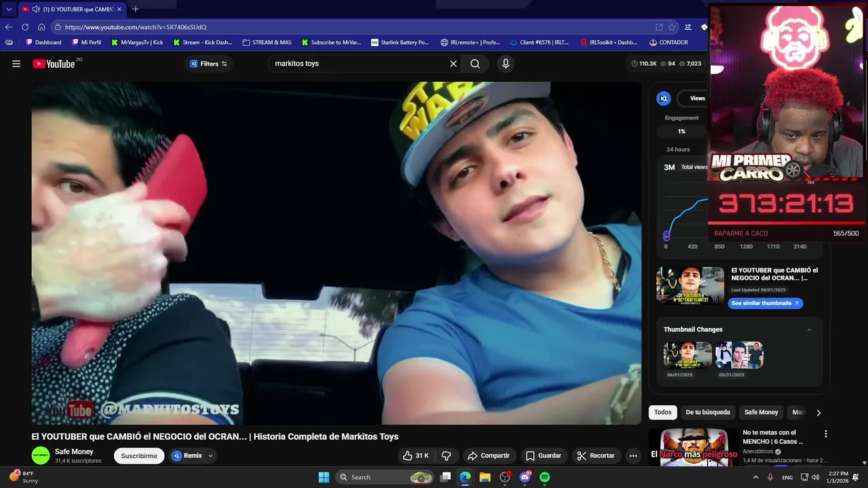
Task: Open Spotify from the taskbar
Action: click(x=545, y=477)
